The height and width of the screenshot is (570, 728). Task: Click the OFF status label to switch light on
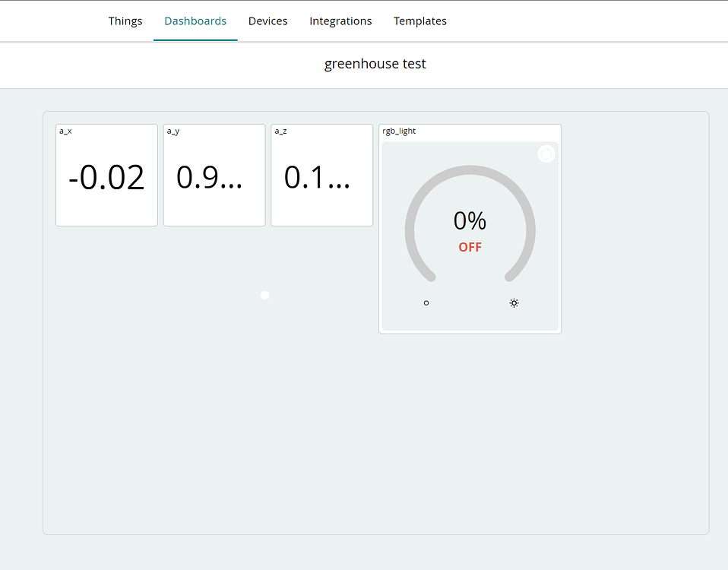[x=470, y=247]
